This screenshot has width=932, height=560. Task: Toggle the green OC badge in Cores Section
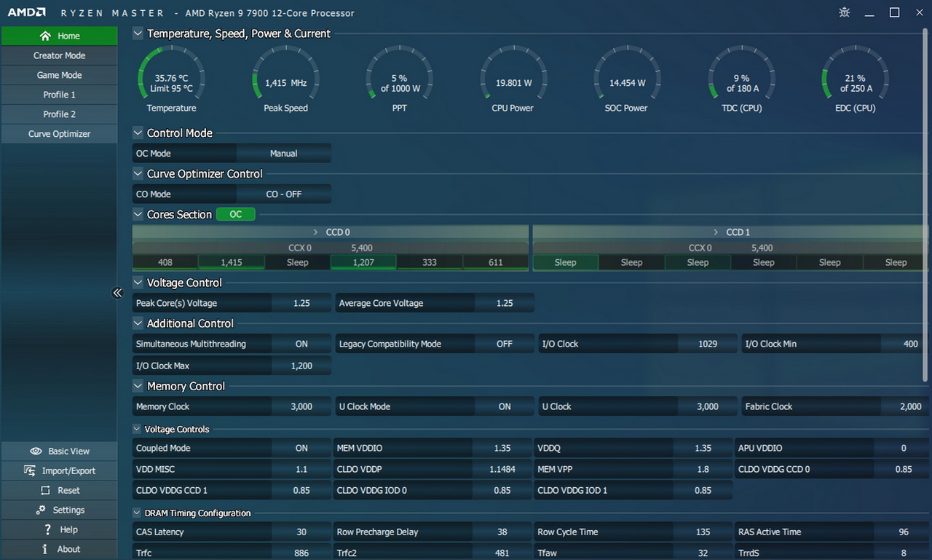click(x=236, y=214)
